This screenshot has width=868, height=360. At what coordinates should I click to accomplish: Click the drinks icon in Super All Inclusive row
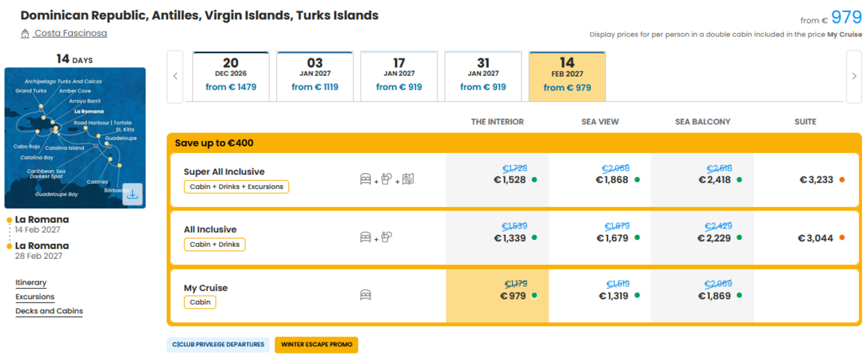[386, 179]
